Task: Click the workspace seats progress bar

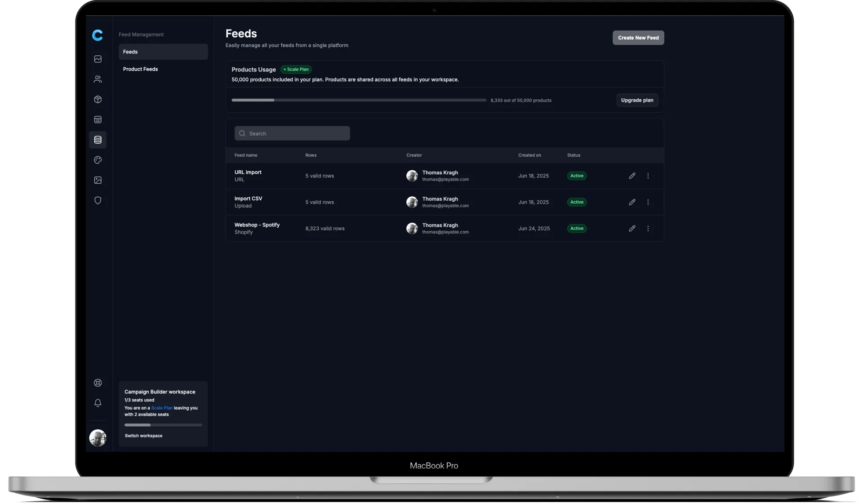Action: pos(163,425)
